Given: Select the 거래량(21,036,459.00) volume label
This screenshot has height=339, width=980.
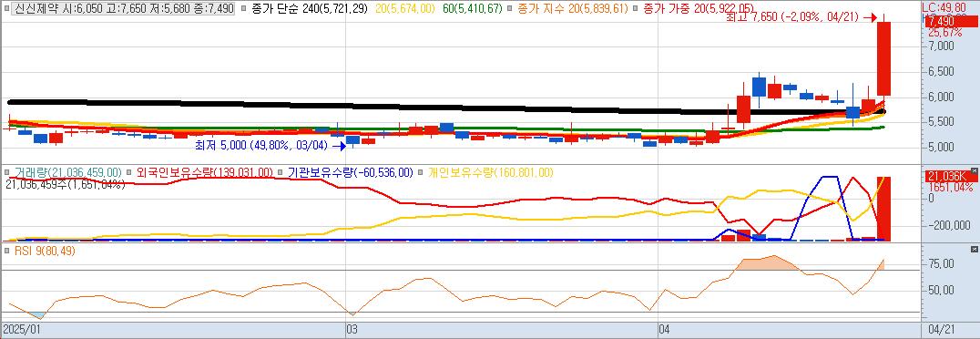Looking at the screenshot, I should pyautogui.click(x=68, y=172).
